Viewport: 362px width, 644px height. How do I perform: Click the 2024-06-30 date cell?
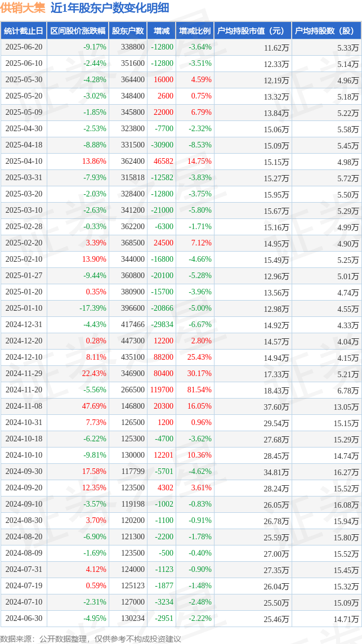tap(24, 618)
